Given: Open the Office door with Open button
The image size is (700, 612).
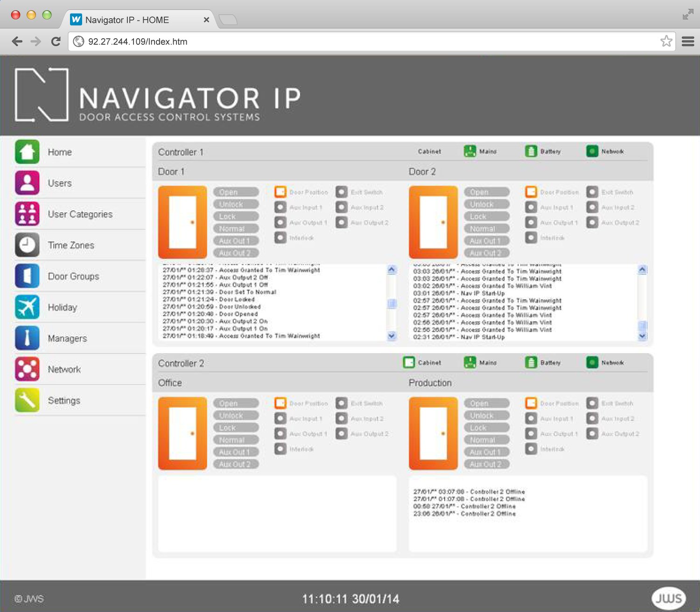Looking at the screenshot, I should [236, 403].
